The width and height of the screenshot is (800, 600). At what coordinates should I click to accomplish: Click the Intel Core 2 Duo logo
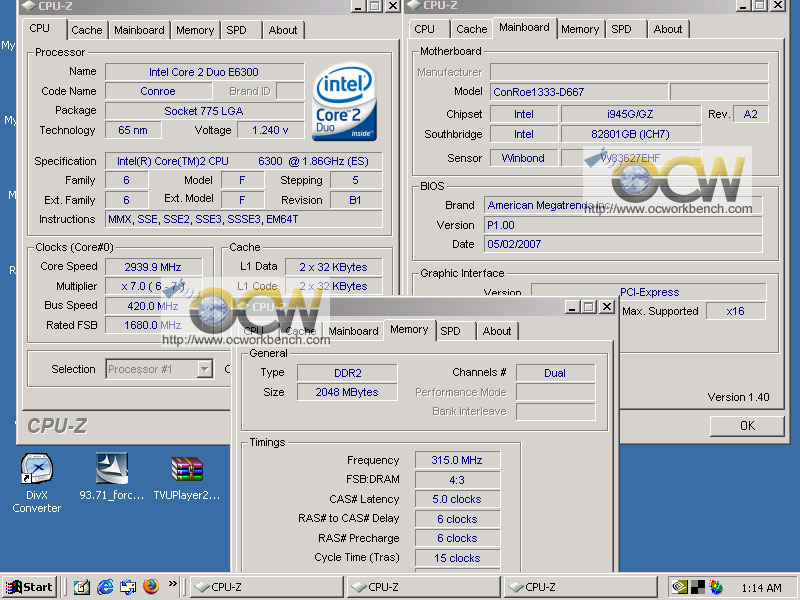click(344, 102)
